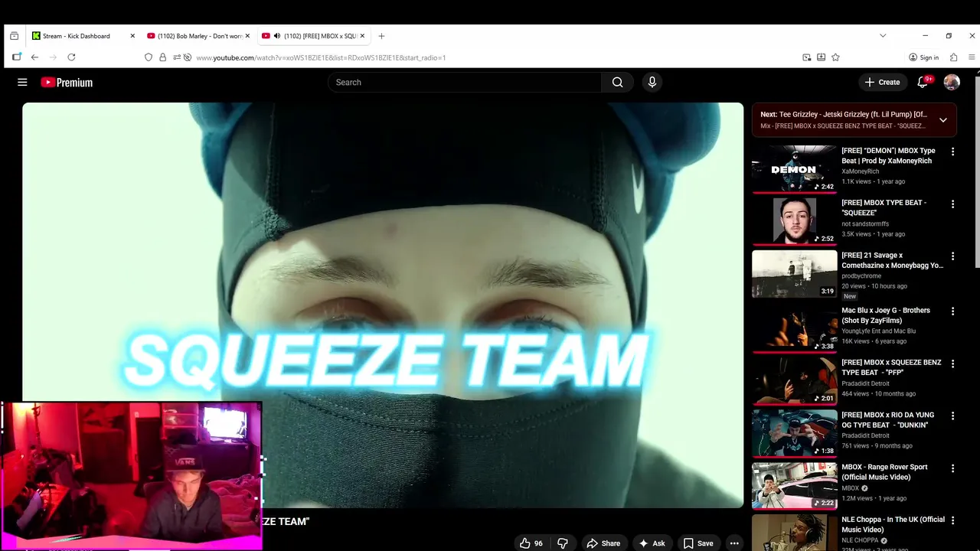
Task: Open NLE Choppa In The UK thumbnail
Action: pos(794,533)
